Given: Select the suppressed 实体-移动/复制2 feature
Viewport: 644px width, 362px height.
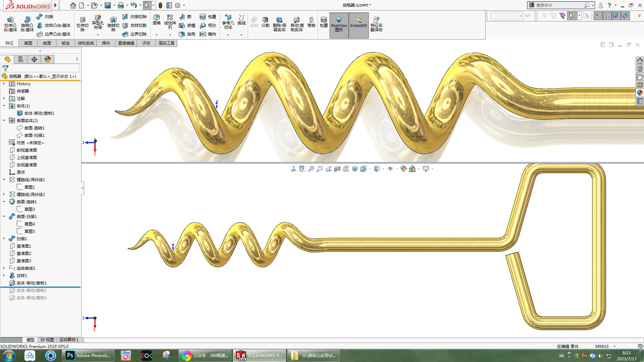Looking at the screenshot, I should click(28, 291).
